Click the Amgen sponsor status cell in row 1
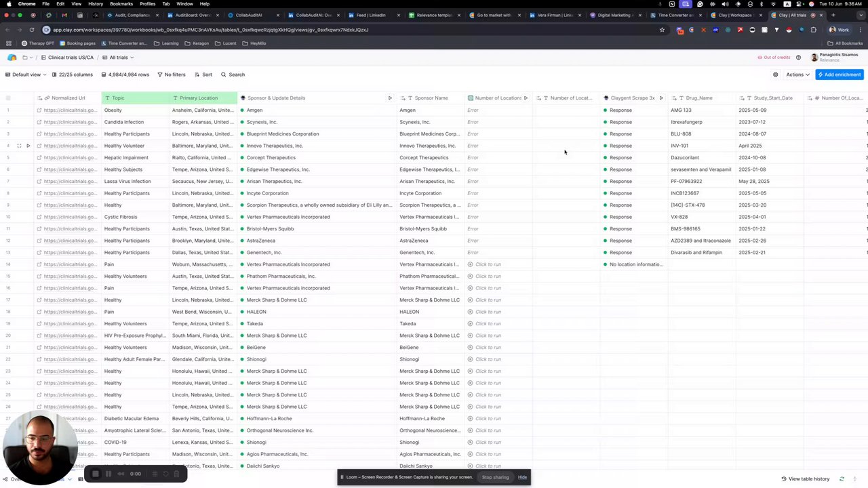Screen dimensions: 868x488 (x=317, y=110)
